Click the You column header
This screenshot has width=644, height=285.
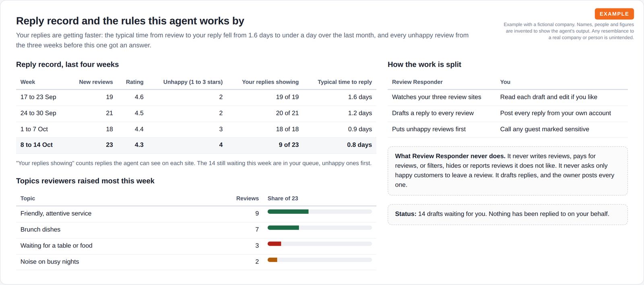tap(505, 82)
